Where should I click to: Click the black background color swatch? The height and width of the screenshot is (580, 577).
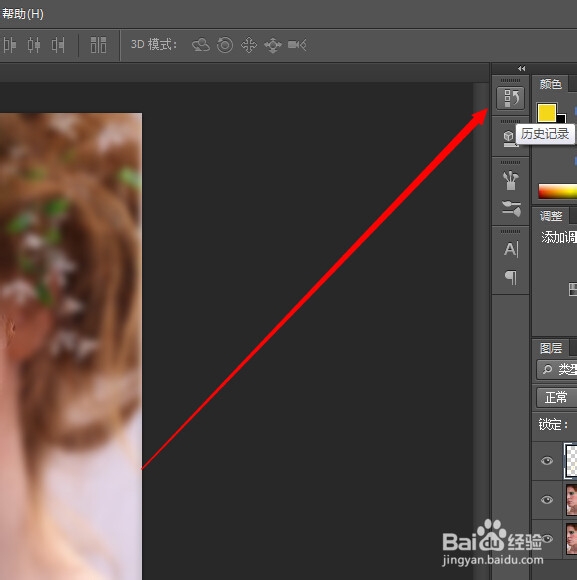click(562, 119)
